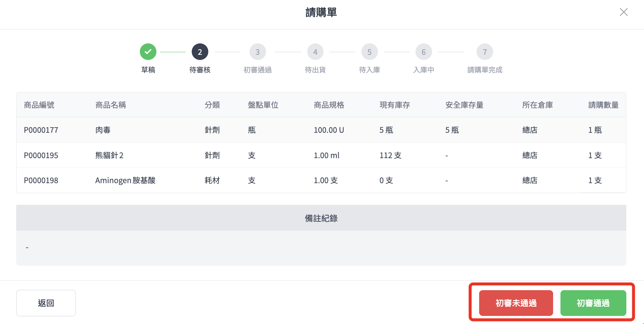Click the Aminogen 胺基酸 product name
Viewport: 644px width, 324px height.
tap(125, 180)
